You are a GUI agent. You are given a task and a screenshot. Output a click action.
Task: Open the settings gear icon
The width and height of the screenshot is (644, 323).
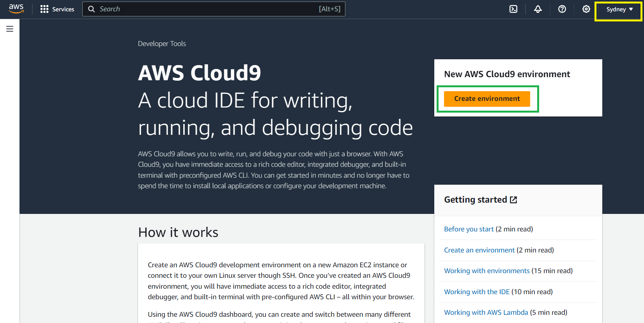click(x=586, y=9)
